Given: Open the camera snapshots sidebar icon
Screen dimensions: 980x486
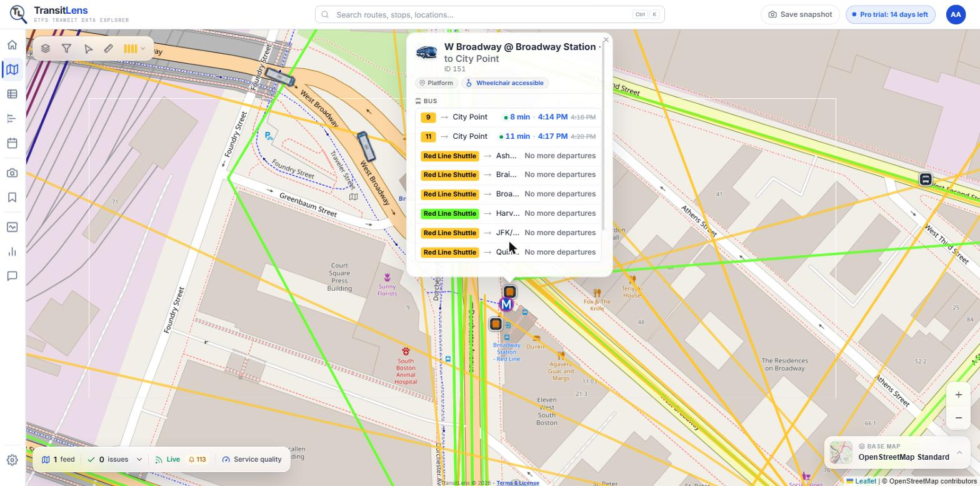Looking at the screenshot, I should tap(12, 173).
